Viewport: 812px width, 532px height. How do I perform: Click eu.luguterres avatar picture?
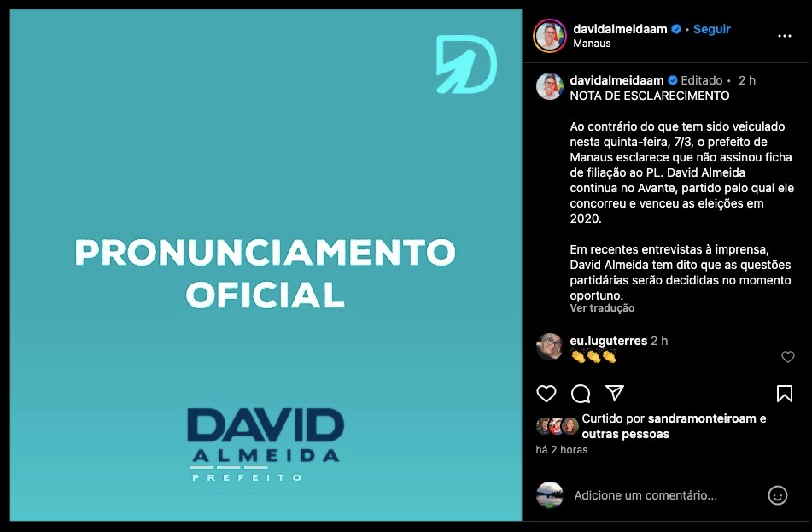[x=550, y=347]
